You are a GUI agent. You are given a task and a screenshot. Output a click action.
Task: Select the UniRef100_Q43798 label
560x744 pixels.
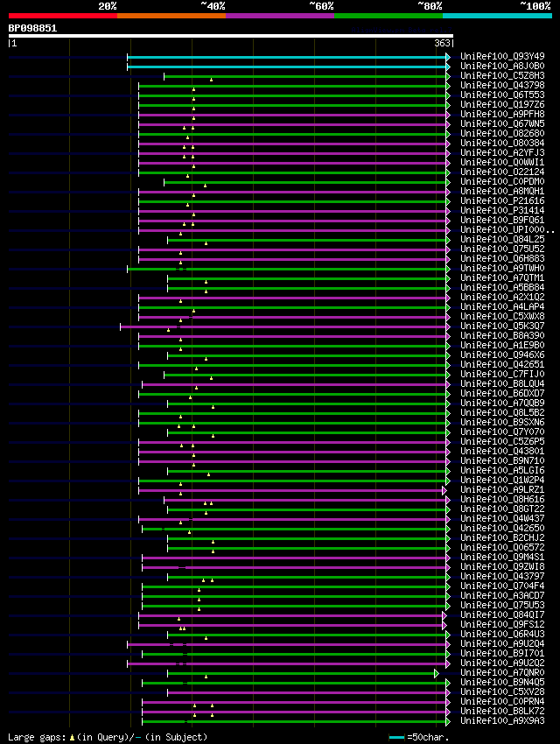pyautogui.click(x=502, y=86)
